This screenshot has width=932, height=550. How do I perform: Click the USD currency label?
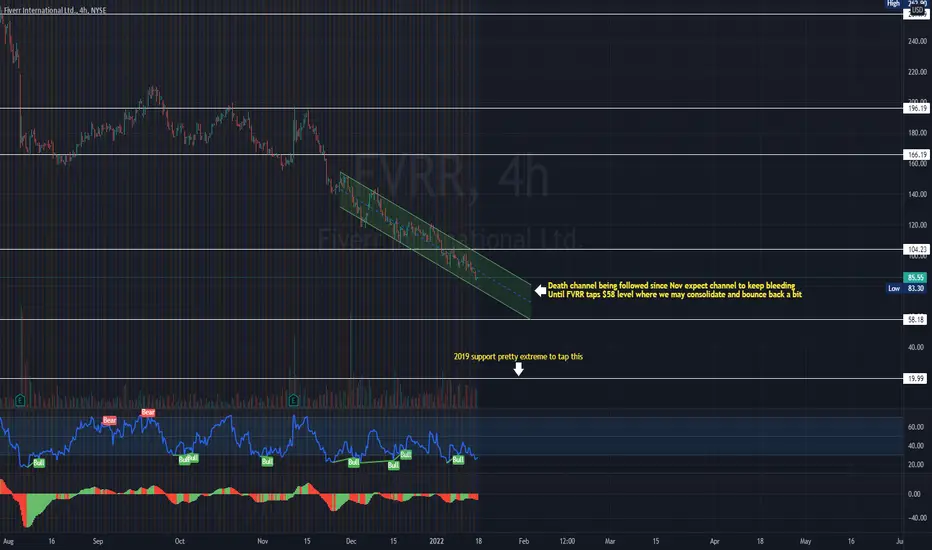[x=917, y=10]
